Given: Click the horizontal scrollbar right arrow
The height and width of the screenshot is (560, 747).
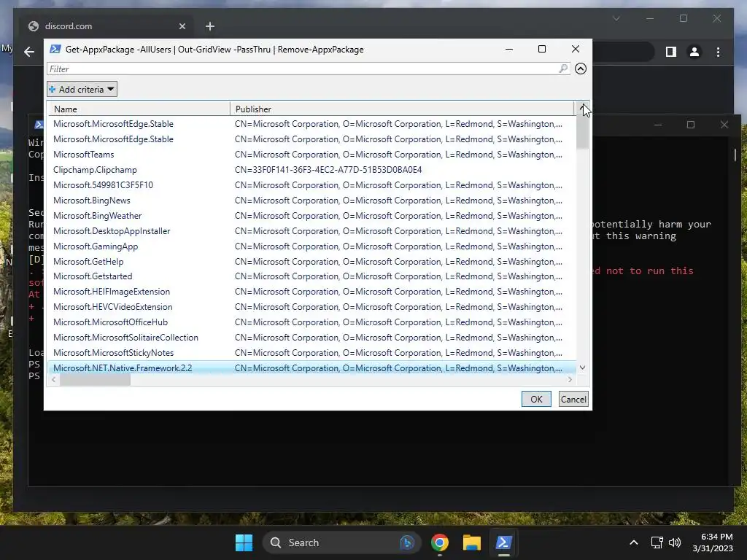Looking at the screenshot, I should [570, 379].
